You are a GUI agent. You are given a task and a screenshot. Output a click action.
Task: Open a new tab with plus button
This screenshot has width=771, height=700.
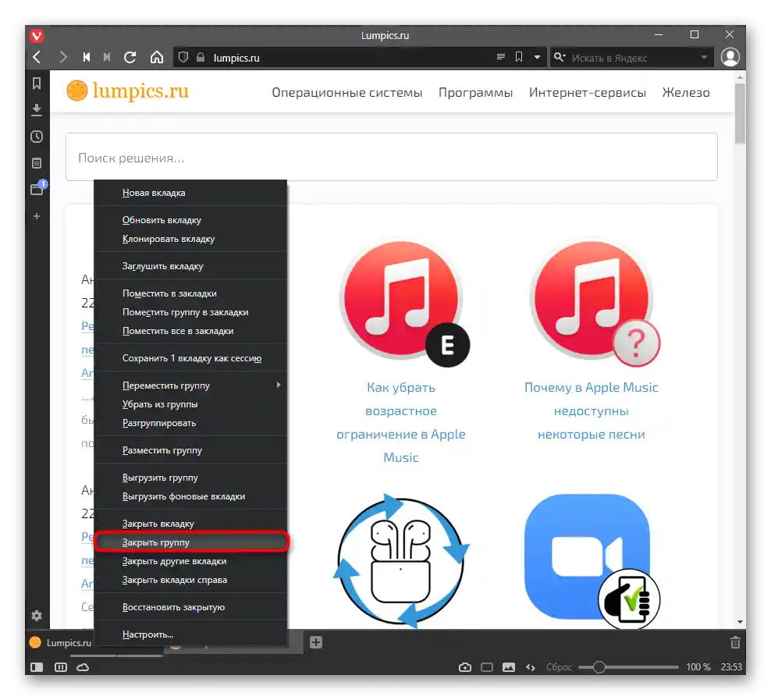(316, 642)
